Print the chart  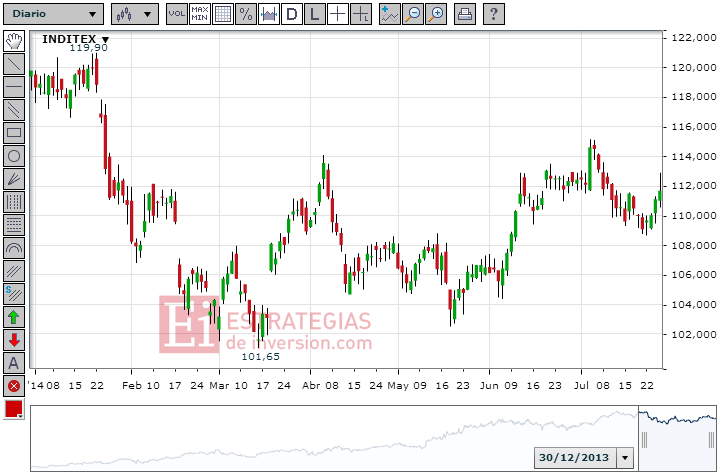point(465,14)
